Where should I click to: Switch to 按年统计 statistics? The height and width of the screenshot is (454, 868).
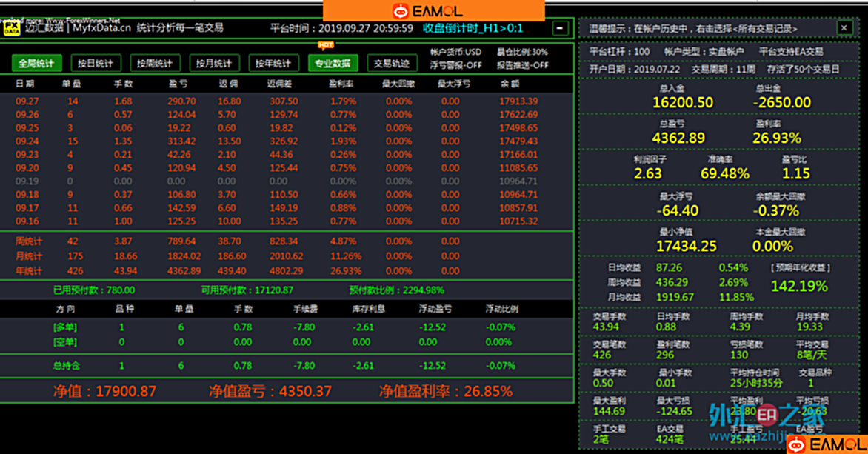[x=273, y=64]
